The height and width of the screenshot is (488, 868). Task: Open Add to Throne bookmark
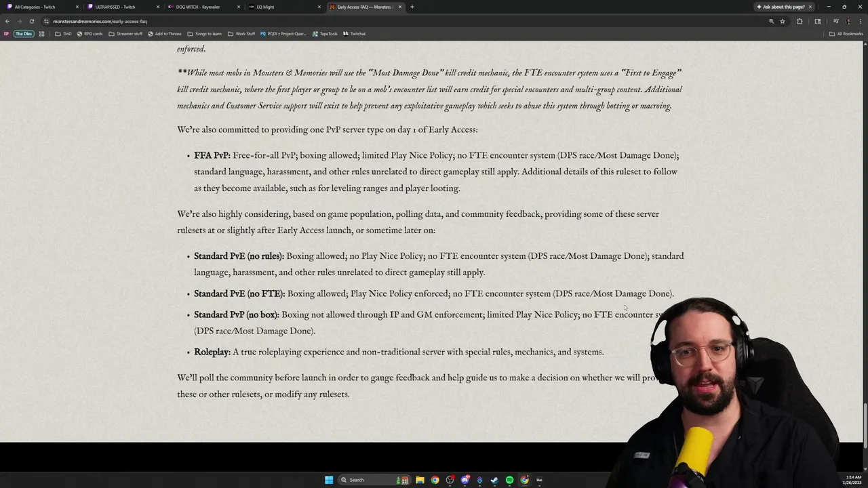[165, 34]
